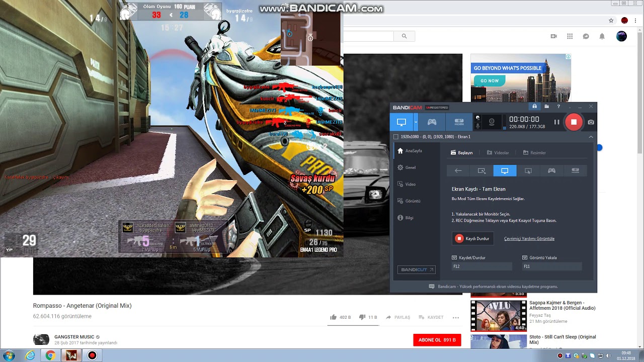
Task: Dislike the video with thumbs down 11 B
Action: tap(368, 317)
